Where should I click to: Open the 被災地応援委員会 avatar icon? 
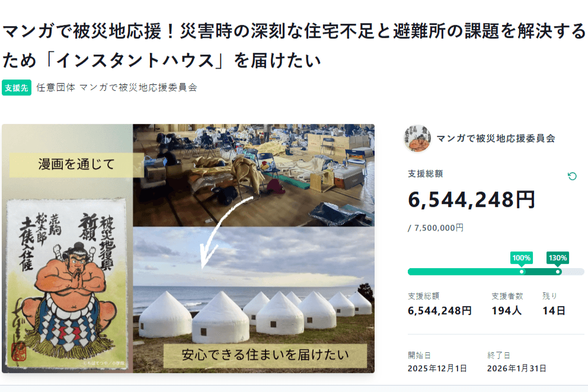click(x=418, y=139)
